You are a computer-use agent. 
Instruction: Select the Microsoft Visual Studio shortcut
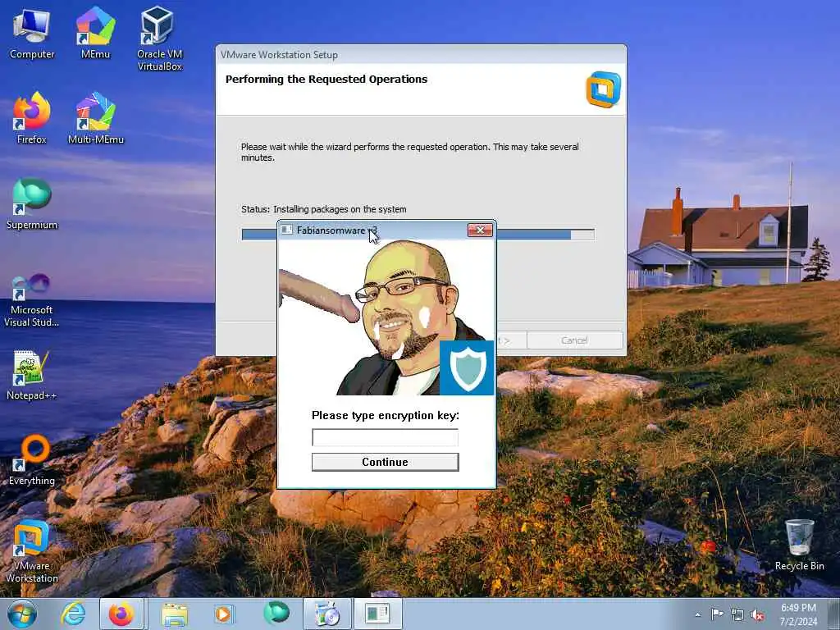pyautogui.click(x=32, y=300)
